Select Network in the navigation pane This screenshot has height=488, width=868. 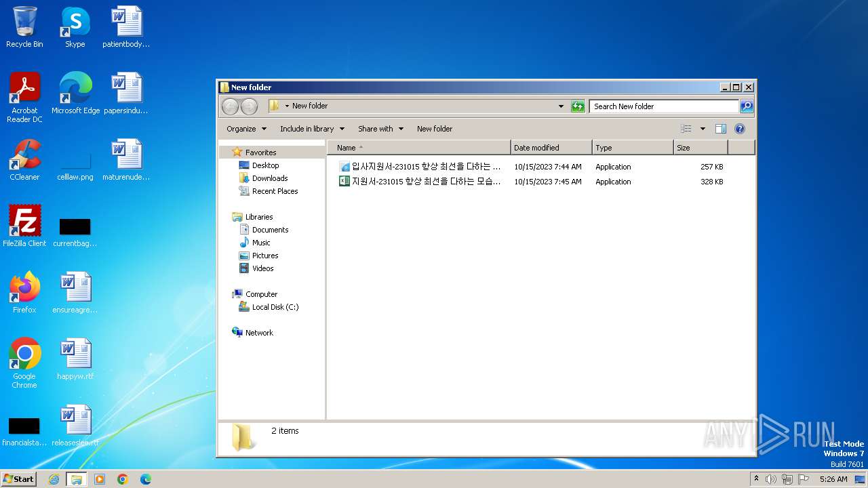(259, 333)
